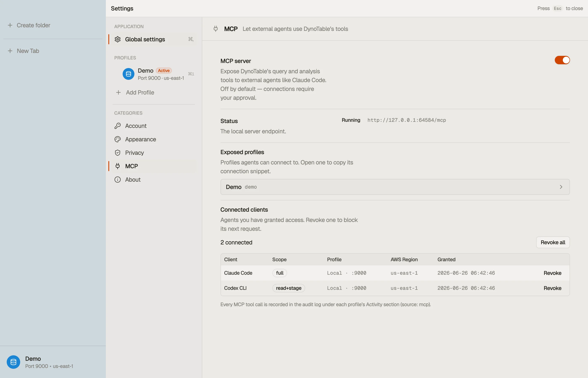This screenshot has width=588, height=378.
Task: Click the Exposed profiles heading
Action: tap(242, 152)
